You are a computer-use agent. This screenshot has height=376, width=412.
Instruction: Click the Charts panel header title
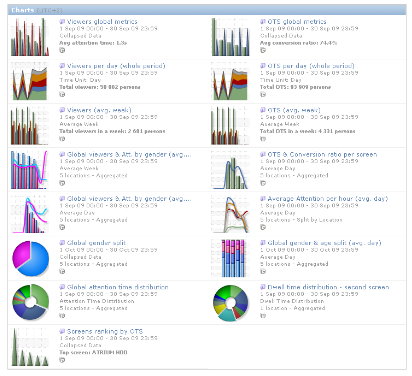22,10
